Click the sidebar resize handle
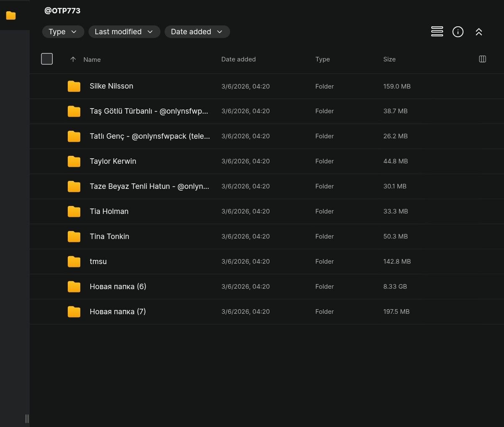Screen dimensions: 504x427 27,418
